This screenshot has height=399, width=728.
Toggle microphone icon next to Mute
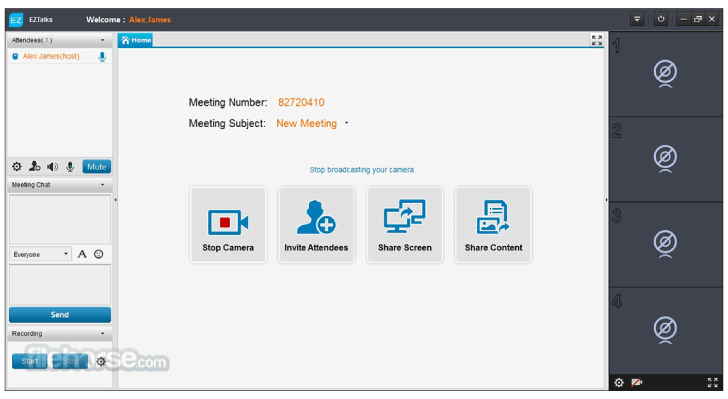pos(70,167)
